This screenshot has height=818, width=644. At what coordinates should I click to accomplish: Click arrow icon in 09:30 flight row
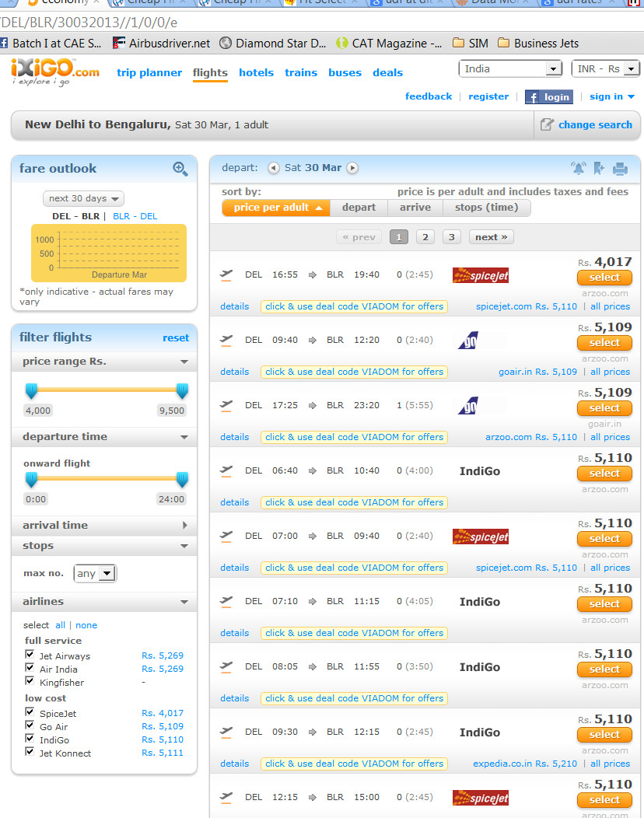312,732
